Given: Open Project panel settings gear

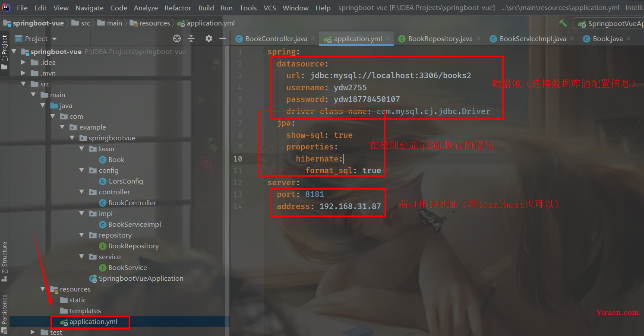Looking at the screenshot, I should coord(209,39).
